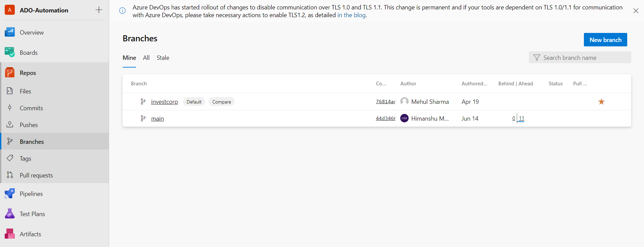The height and width of the screenshot is (247, 644).
Task: Click the Jun 14 date cell
Action: (x=470, y=119)
